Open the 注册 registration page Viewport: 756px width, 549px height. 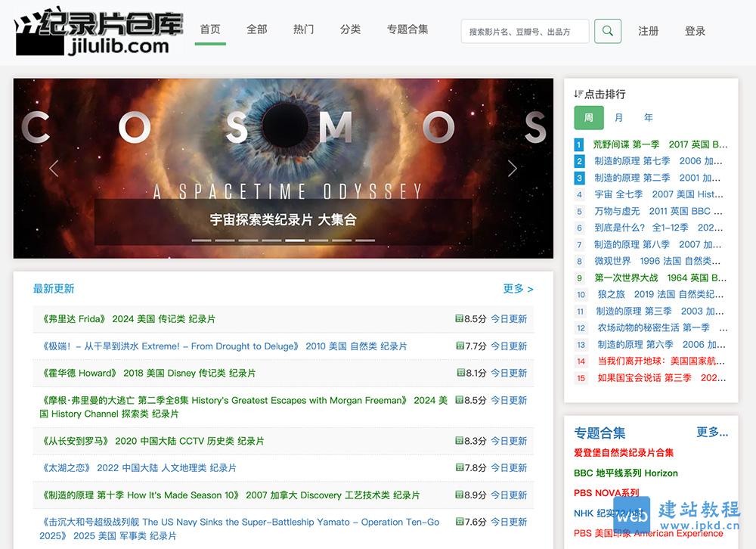click(x=649, y=31)
